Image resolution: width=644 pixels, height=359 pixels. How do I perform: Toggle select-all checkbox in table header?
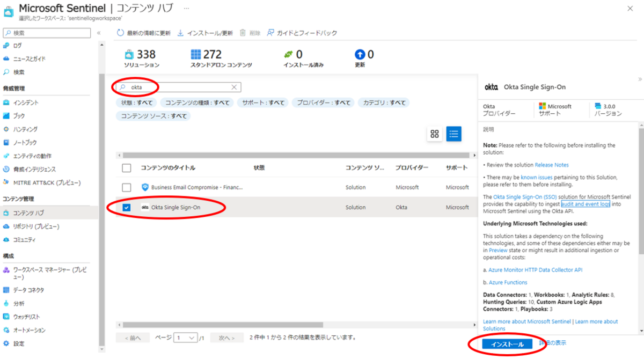pos(127,168)
